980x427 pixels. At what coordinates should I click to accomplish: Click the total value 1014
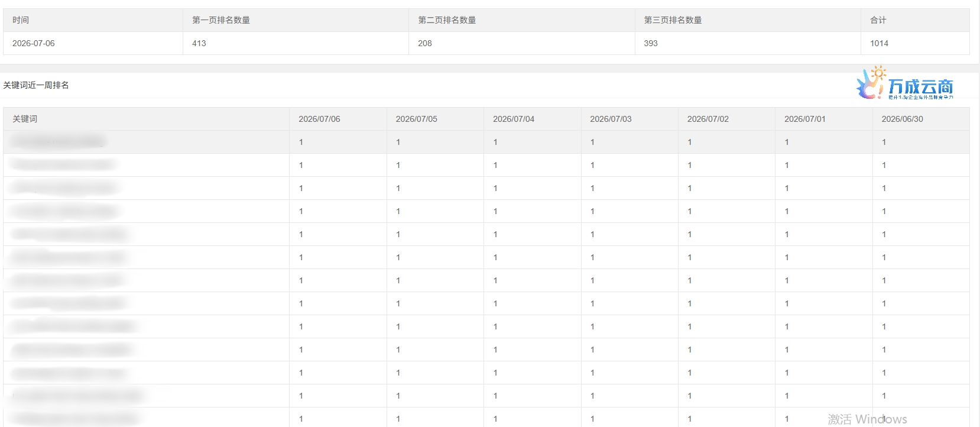click(x=879, y=43)
